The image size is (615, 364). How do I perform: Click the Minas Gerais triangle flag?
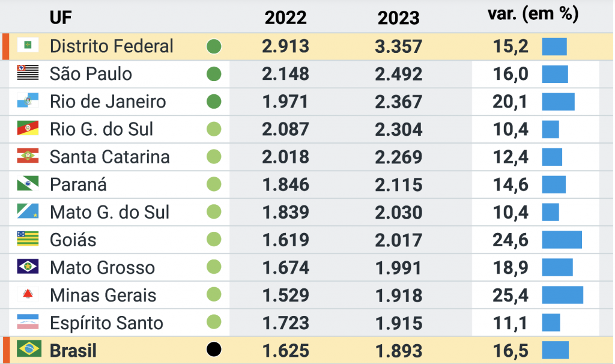(x=28, y=294)
